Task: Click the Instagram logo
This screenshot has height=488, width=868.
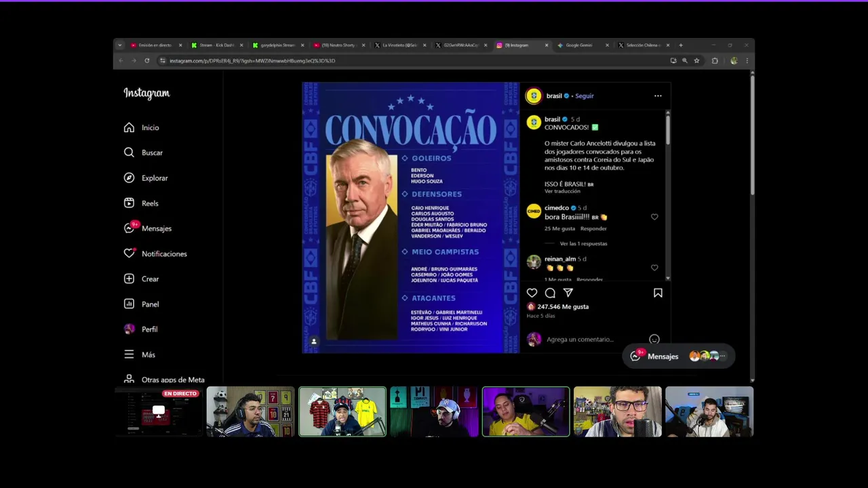Action: pyautogui.click(x=146, y=94)
